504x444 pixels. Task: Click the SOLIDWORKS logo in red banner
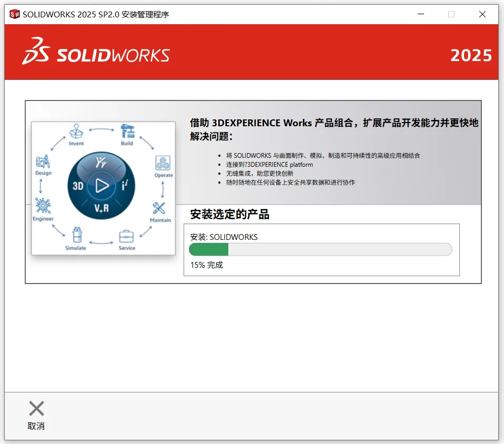tap(96, 52)
